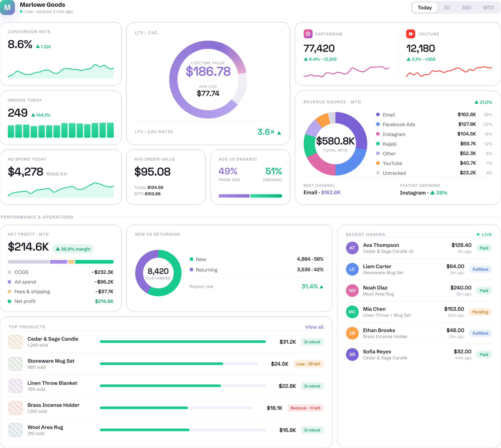Click the Instagram followers trend line
Screen dimensions: 501x448
tap(346, 71)
